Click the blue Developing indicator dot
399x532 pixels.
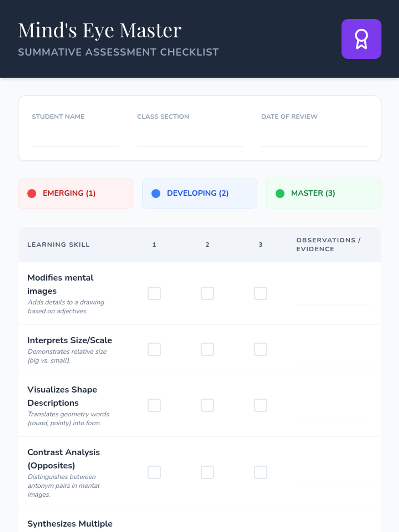click(156, 194)
